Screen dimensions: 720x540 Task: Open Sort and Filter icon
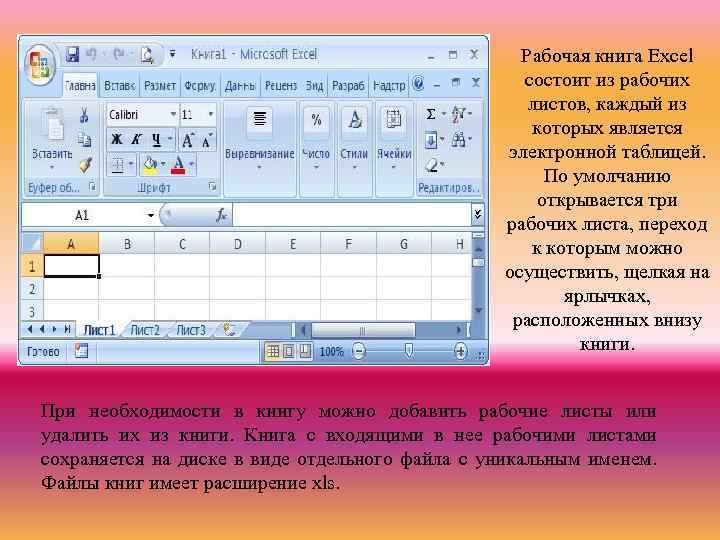pyautogui.click(x=458, y=114)
